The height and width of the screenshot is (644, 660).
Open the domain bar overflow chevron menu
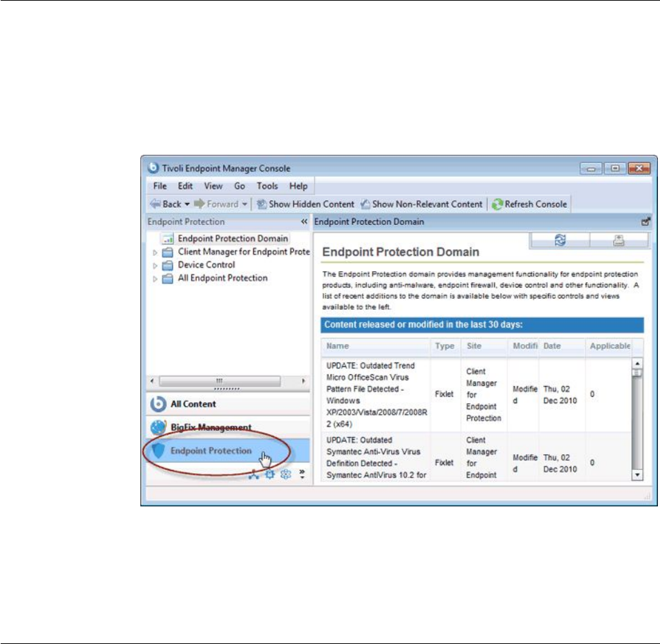pos(302,474)
